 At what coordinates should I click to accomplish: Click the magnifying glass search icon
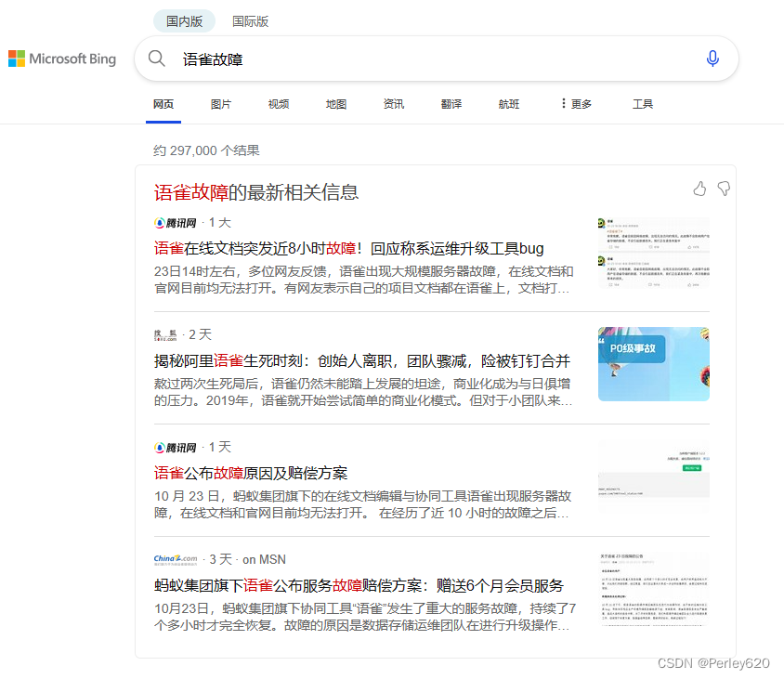(156, 59)
